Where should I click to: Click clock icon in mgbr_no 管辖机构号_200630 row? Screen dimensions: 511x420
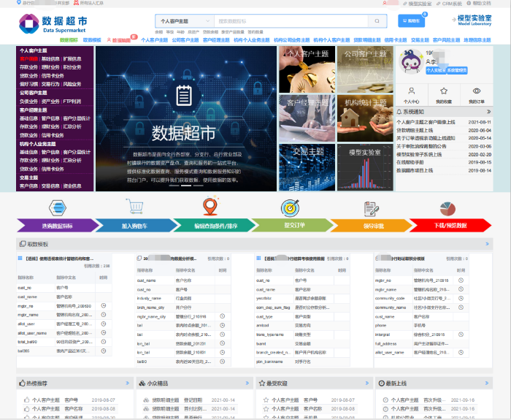[104, 305]
